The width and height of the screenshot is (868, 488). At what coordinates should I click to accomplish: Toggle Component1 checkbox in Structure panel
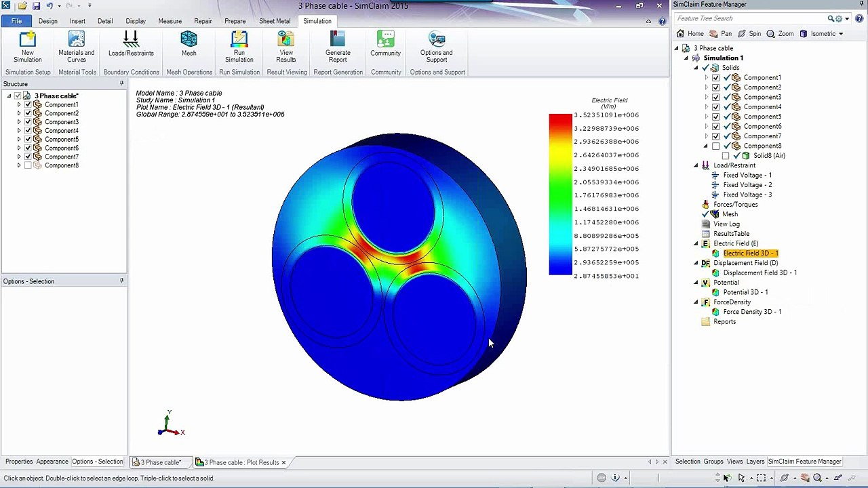coord(28,105)
